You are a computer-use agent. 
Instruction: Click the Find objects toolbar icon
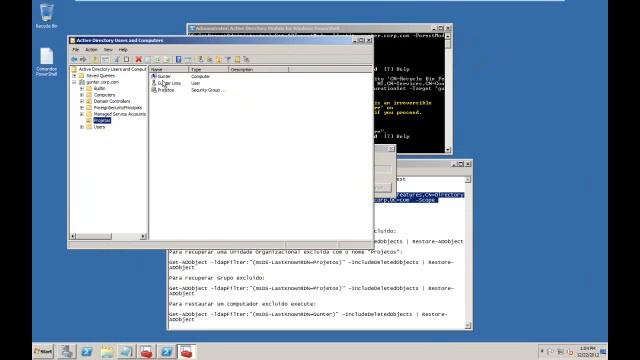237,60
